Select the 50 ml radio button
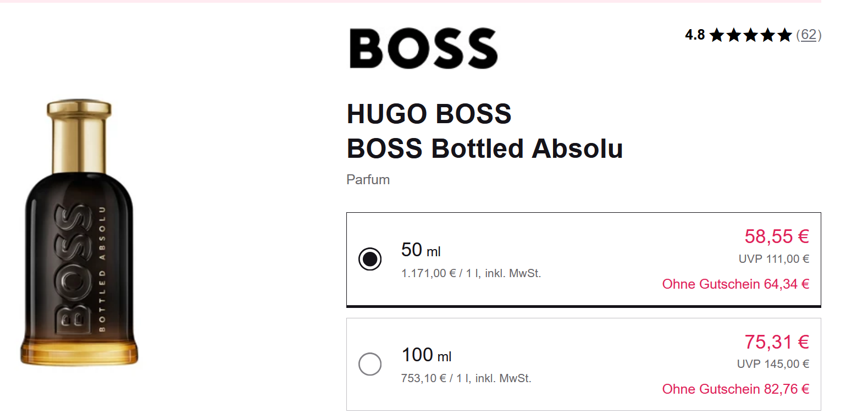This screenshot has height=419, width=868. click(370, 258)
